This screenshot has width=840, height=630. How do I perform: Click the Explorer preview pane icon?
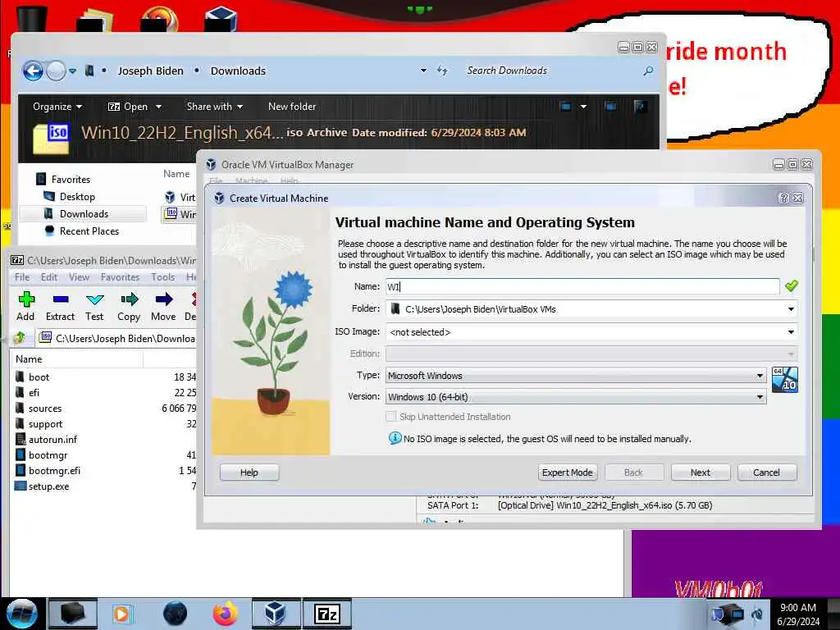tap(610, 106)
